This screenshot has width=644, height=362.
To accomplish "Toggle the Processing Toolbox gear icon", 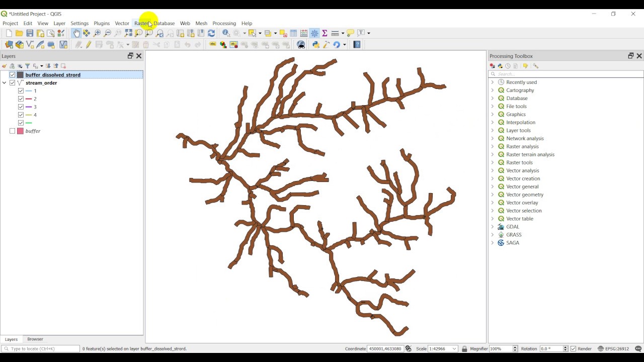I will [314, 33].
